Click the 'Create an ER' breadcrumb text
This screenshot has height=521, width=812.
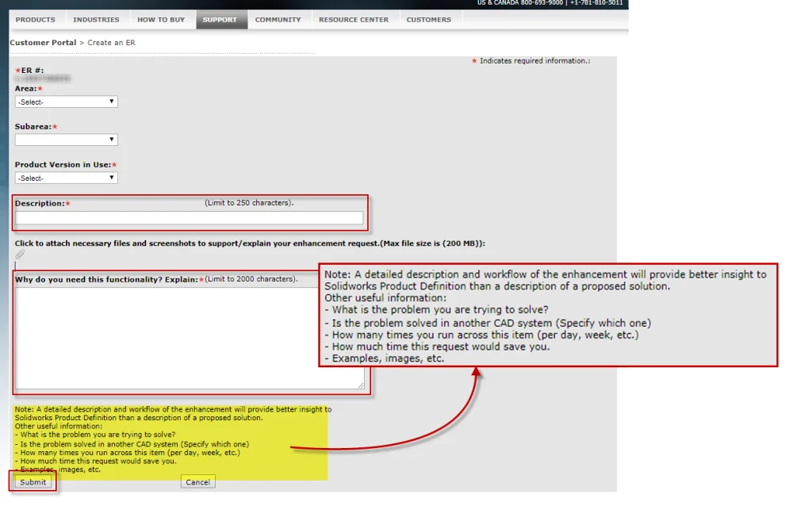[x=111, y=43]
